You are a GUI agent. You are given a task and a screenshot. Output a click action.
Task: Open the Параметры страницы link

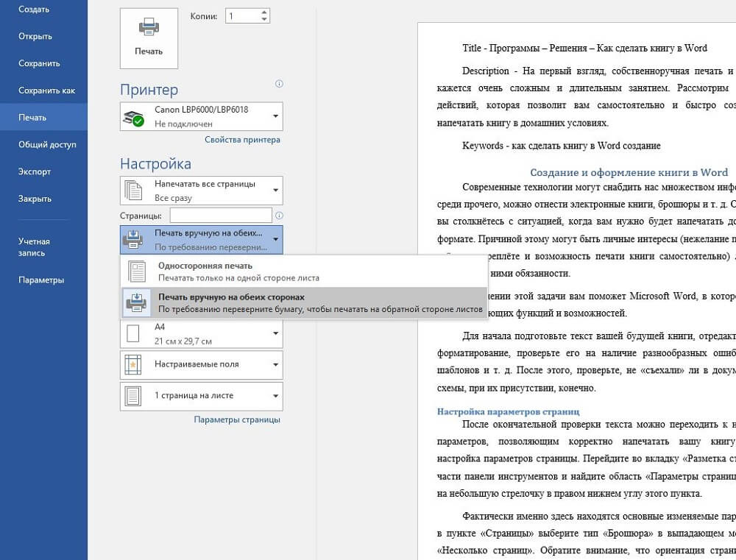tap(237, 420)
